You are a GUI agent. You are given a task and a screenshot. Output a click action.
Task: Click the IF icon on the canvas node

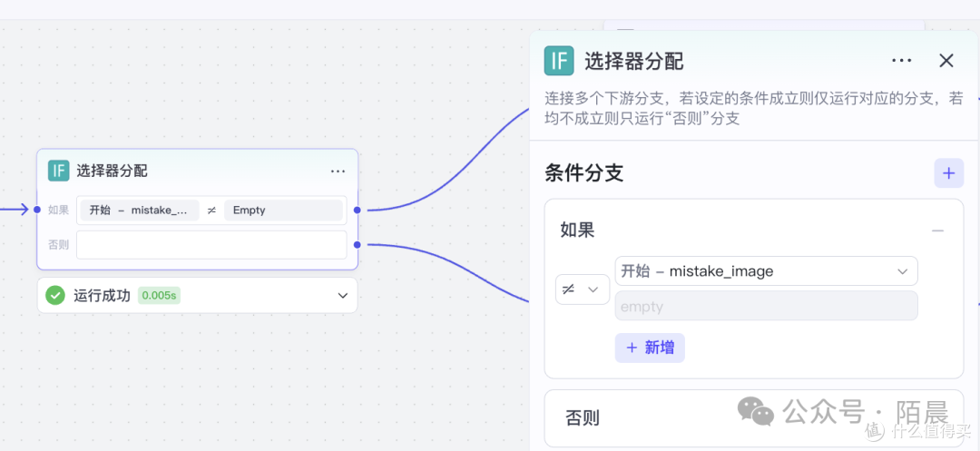[x=59, y=171]
